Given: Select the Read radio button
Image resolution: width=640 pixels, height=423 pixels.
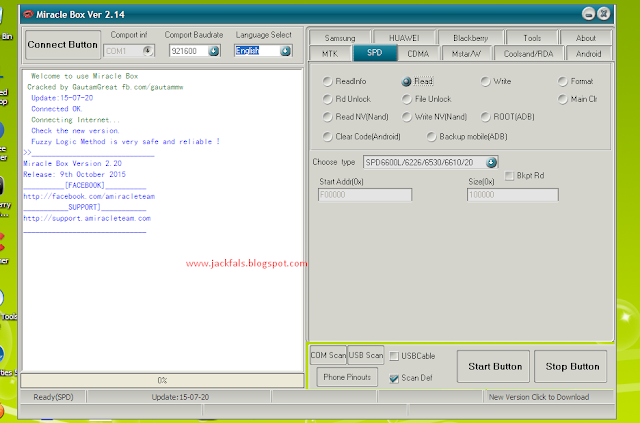Looking at the screenshot, I should 406,81.
